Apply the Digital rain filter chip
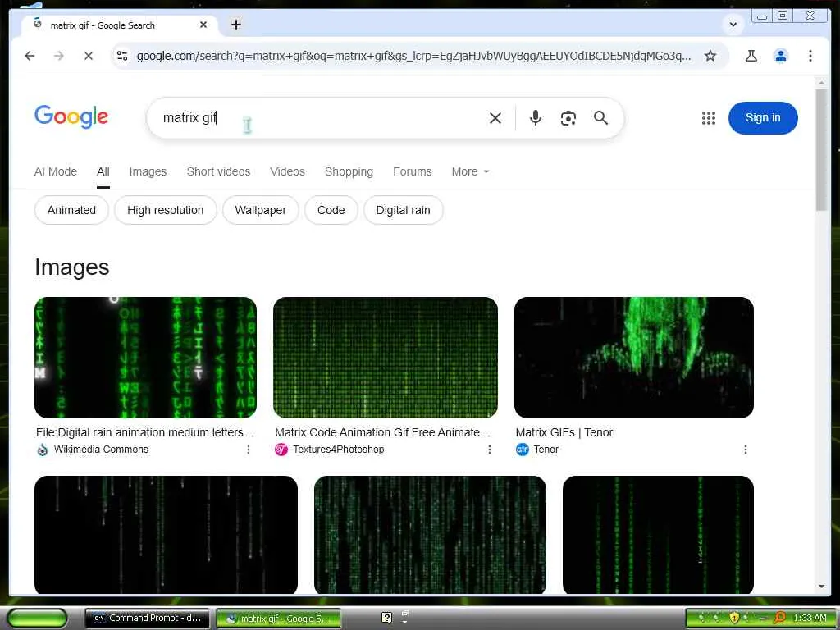Image resolution: width=840 pixels, height=630 pixels. coord(403,210)
